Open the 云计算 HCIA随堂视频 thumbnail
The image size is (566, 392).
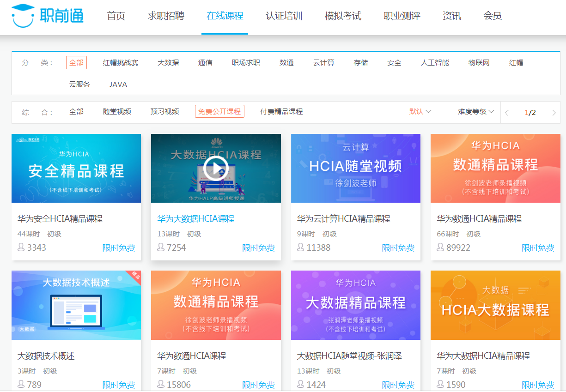356,168
